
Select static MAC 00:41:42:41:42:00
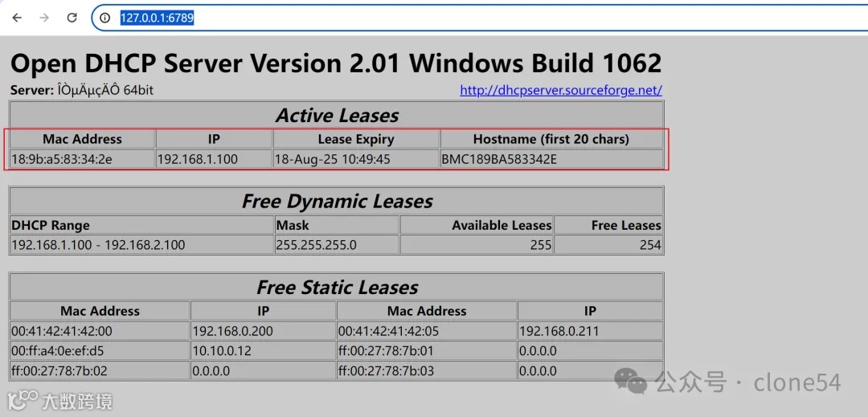point(61,331)
